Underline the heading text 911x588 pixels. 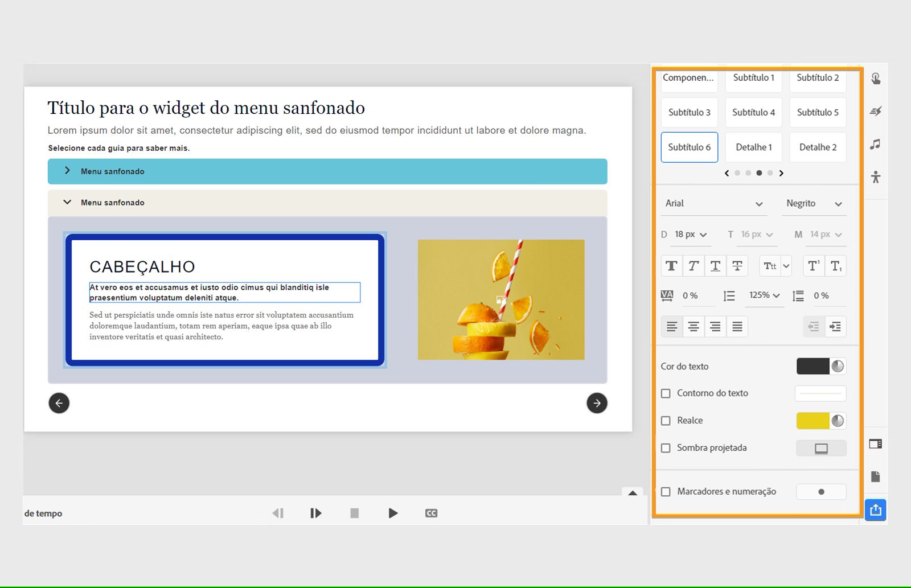coord(715,265)
